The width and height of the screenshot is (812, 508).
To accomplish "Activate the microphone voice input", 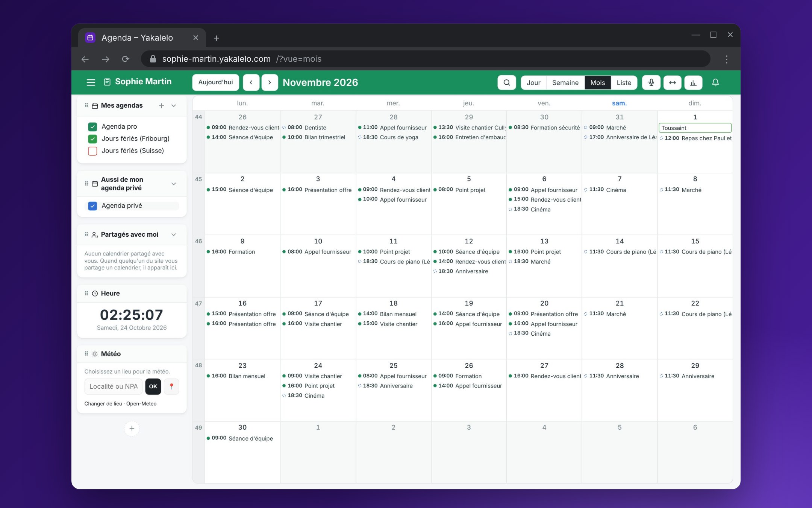I will pos(651,82).
